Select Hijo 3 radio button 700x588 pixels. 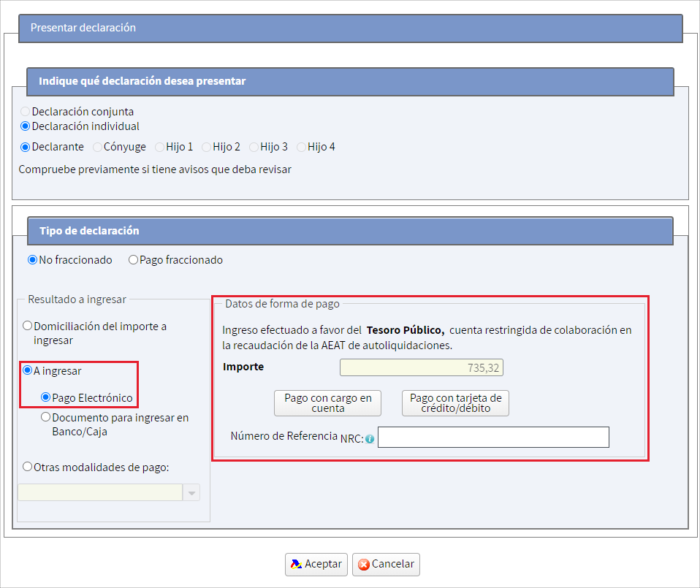click(x=254, y=147)
